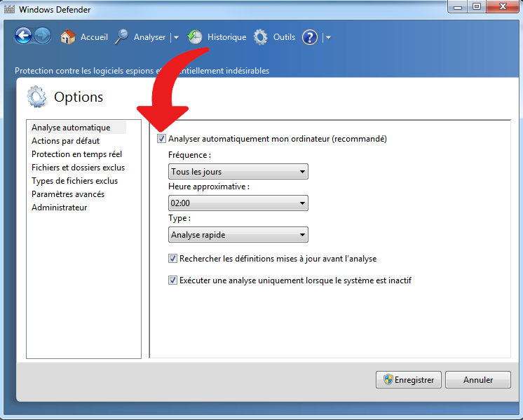
Task: Click the Outils gear icon
Action: [261, 36]
